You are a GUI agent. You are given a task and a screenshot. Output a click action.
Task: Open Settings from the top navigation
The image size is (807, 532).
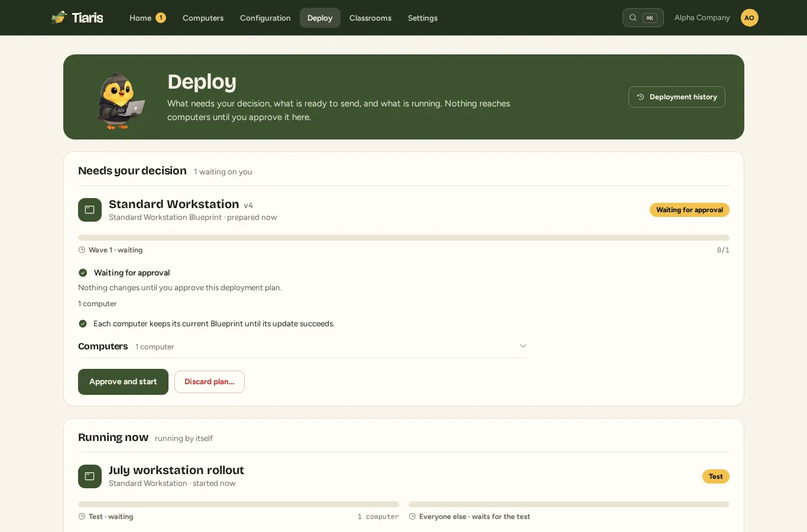click(x=423, y=18)
